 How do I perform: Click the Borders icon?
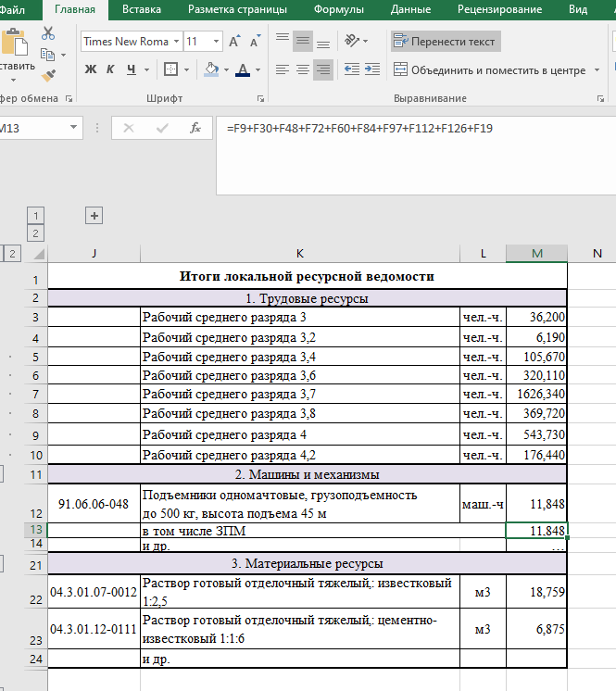tap(170, 69)
